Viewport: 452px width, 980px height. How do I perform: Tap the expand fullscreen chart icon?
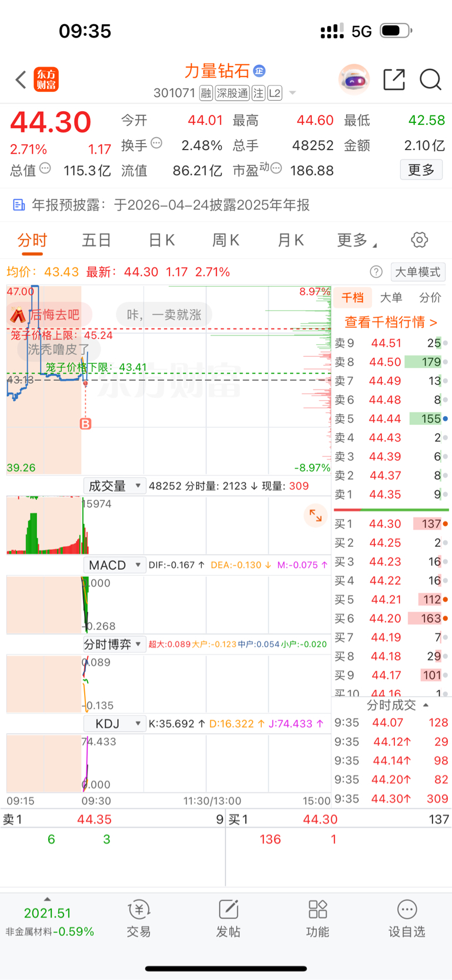(316, 515)
